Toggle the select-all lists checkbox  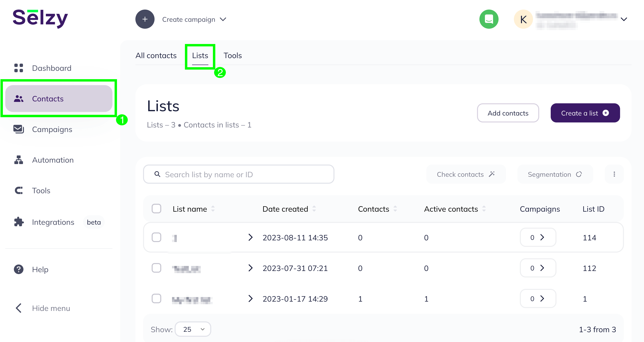[x=156, y=209]
